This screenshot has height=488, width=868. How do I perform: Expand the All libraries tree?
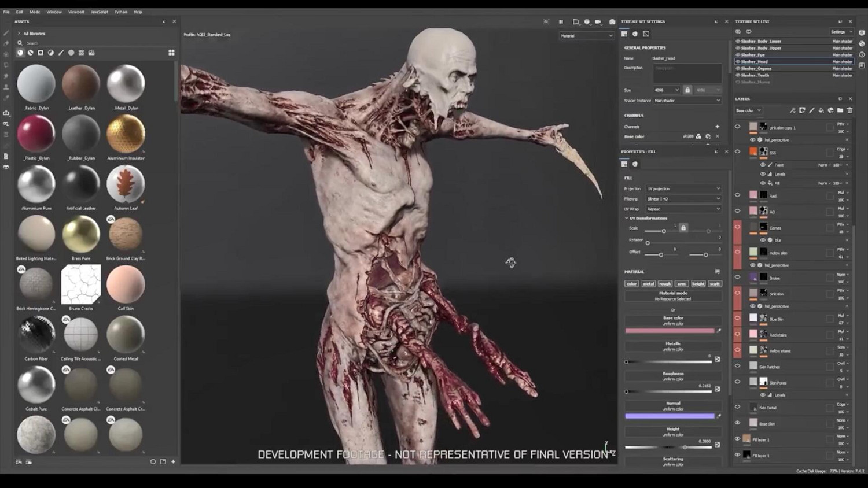[x=19, y=34]
